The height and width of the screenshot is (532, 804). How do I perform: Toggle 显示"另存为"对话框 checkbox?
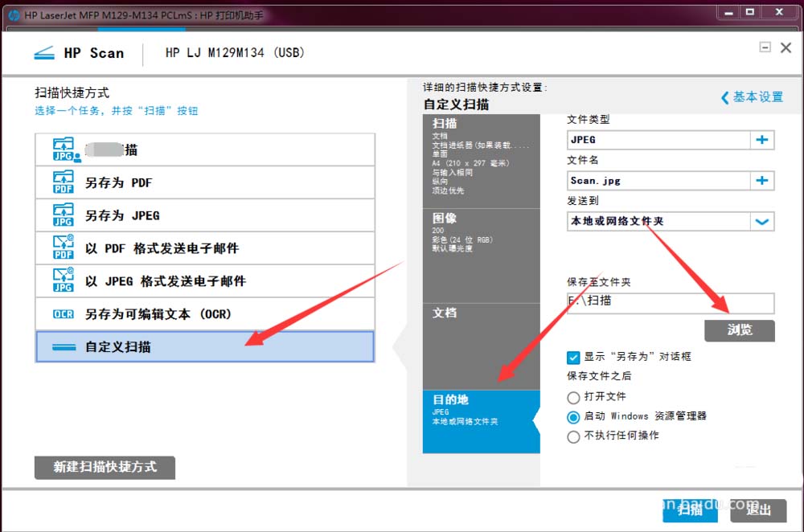573,358
